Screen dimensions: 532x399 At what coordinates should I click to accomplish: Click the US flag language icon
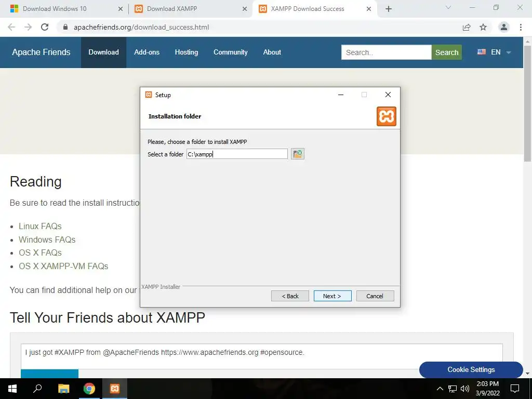(x=482, y=52)
